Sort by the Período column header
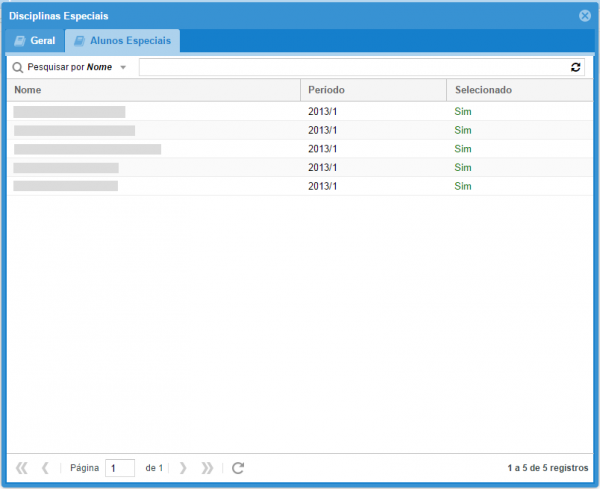The width and height of the screenshot is (600, 489). pos(372,90)
